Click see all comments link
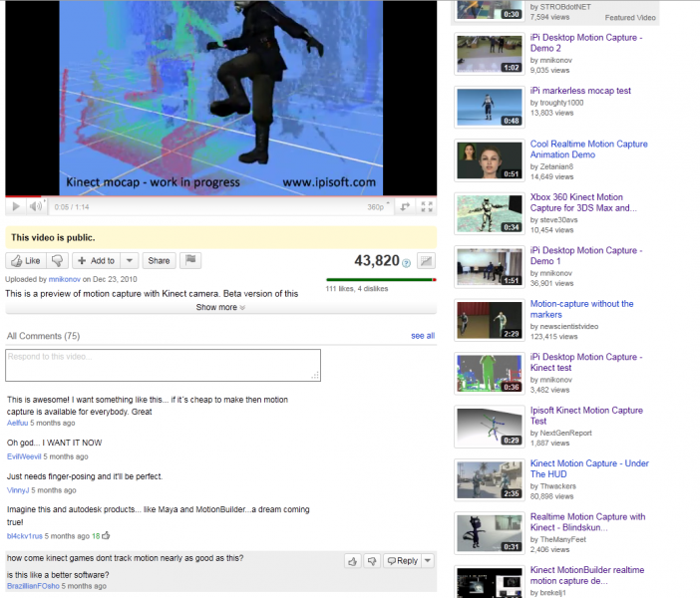The image size is (700, 598). 423,336
